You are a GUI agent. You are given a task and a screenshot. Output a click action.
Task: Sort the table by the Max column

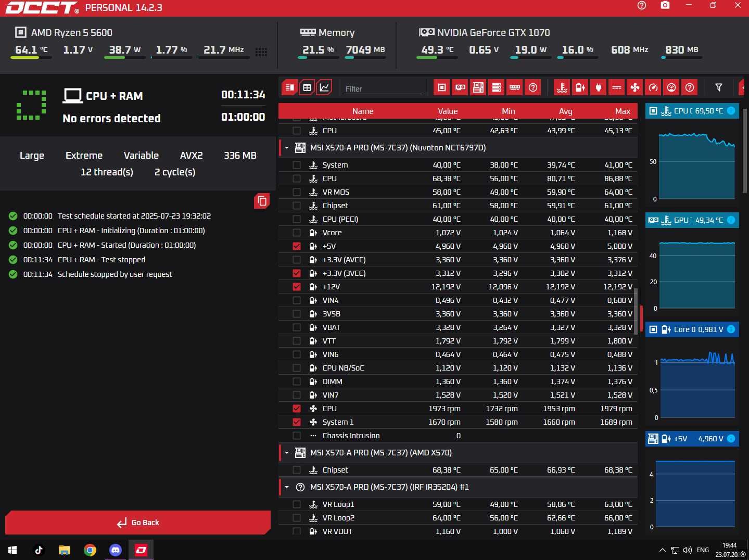(623, 111)
